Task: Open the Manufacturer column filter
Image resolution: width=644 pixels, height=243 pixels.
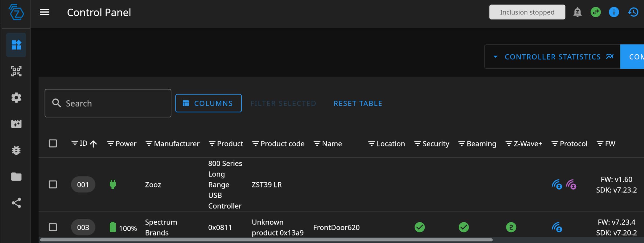Action: tap(149, 144)
